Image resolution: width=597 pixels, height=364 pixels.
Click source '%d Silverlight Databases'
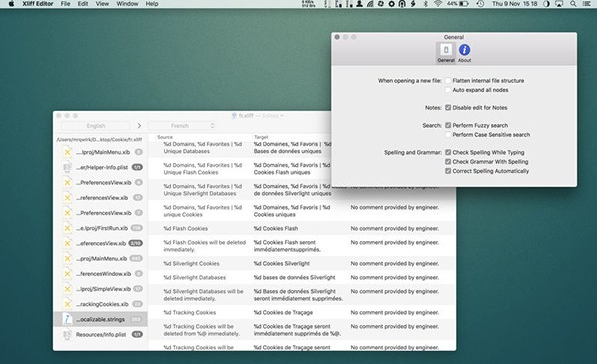click(x=195, y=278)
